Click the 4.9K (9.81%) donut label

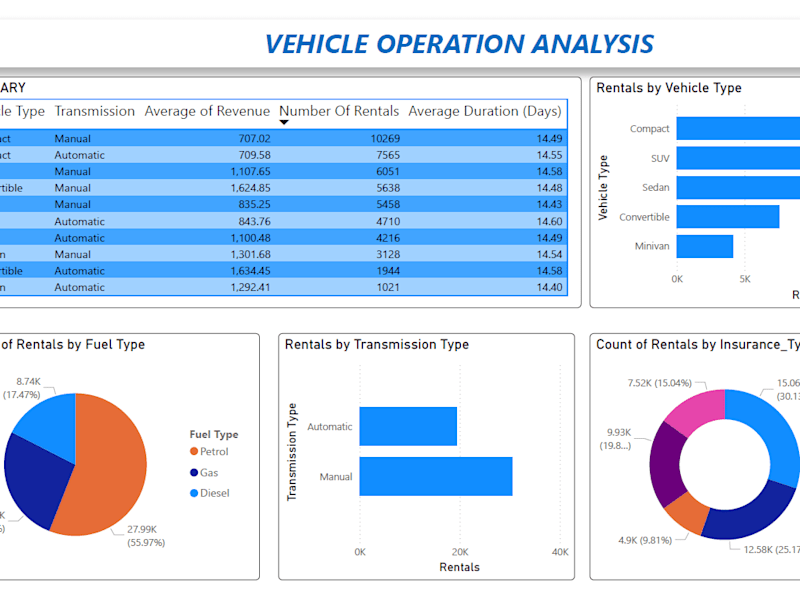(x=645, y=540)
